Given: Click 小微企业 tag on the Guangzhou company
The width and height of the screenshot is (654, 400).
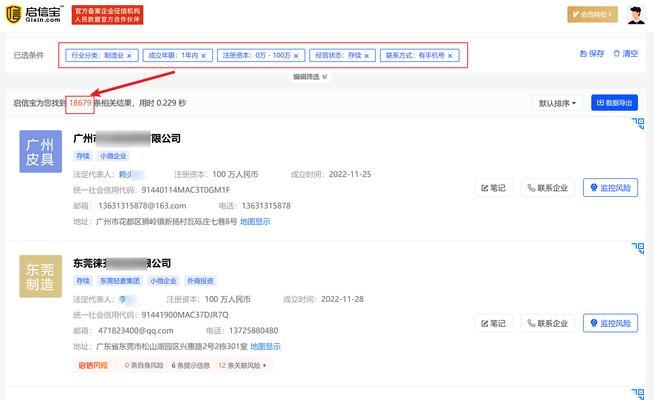Looking at the screenshot, I should pos(113,156).
